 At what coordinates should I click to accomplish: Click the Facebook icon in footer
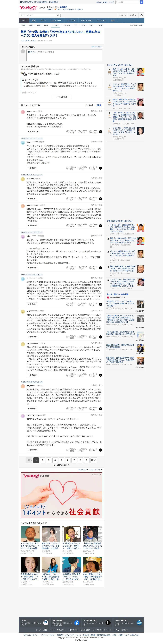coord(77,623)
